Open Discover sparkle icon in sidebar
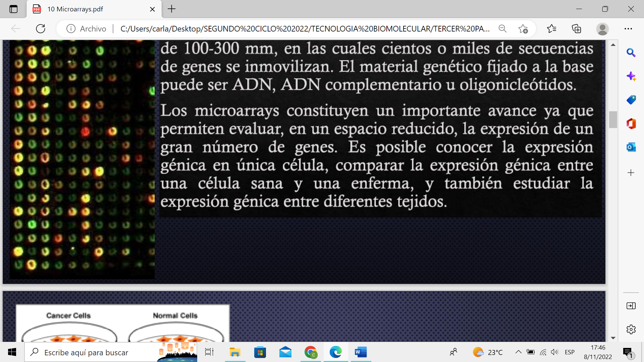Screen dimensions: 644x362 click(x=631, y=76)
